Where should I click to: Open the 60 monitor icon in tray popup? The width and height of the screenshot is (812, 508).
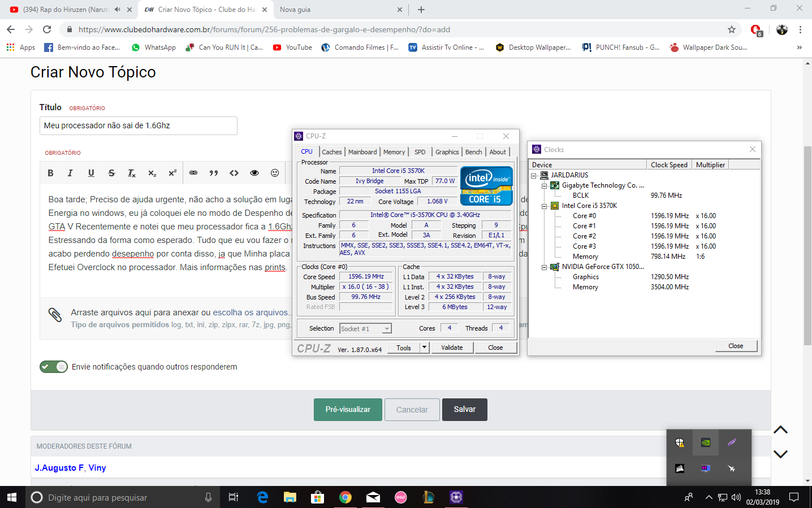[706, 468]
